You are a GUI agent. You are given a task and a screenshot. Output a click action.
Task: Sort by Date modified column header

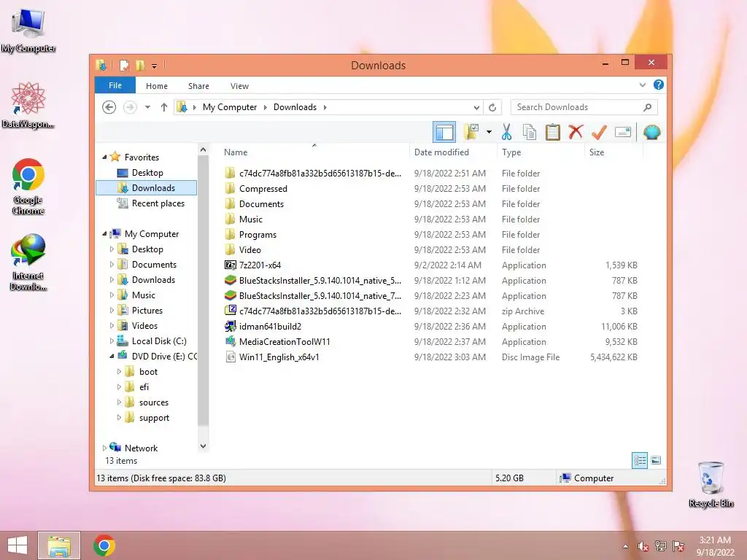(452, 152)
